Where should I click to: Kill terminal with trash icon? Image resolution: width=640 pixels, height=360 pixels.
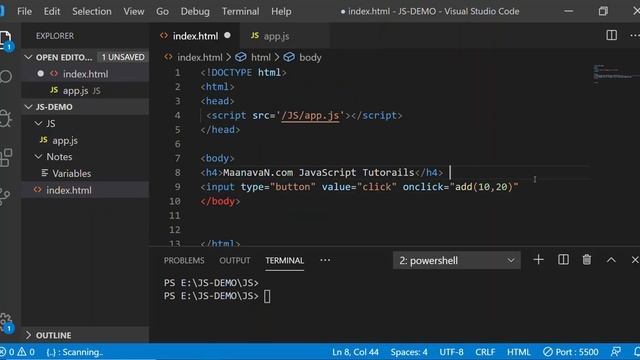point(587,260)
